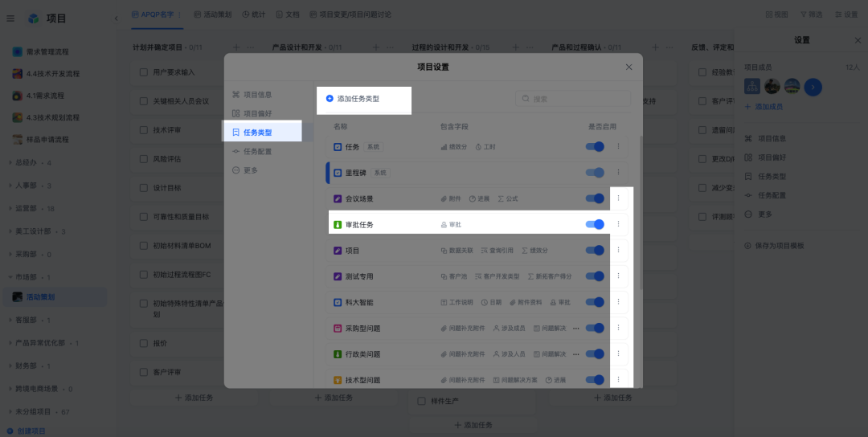Open more options for 采购型问题 row

click(618, 328)
